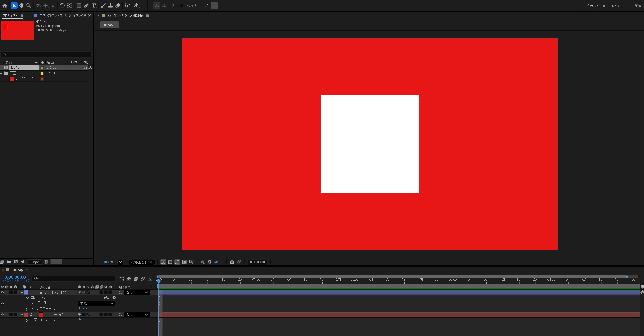Switch to the プロジェクト panel tab
Viewport: 644px width, 336px height.
[x=10, y=15]
